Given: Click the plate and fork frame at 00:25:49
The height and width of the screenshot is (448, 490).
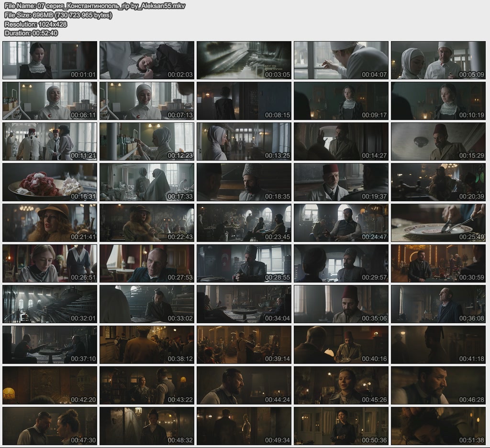Looking at the screenshot, I should click(438, 222).
